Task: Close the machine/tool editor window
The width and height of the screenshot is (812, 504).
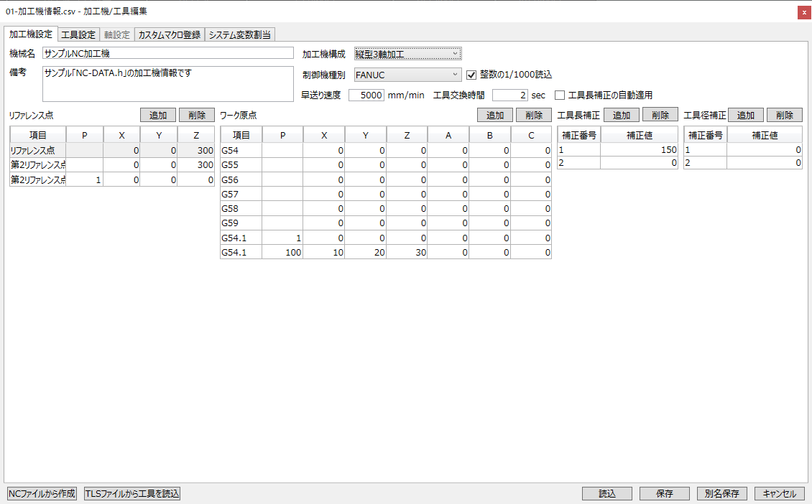Action: pyautogui.click(x=804, y=11)
